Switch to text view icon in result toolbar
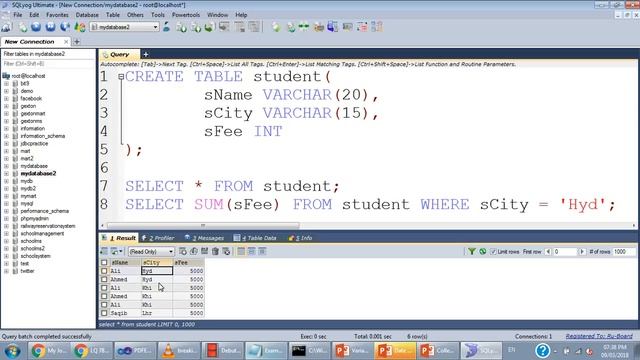Screen dimensions: 640x360 [262, 251]
